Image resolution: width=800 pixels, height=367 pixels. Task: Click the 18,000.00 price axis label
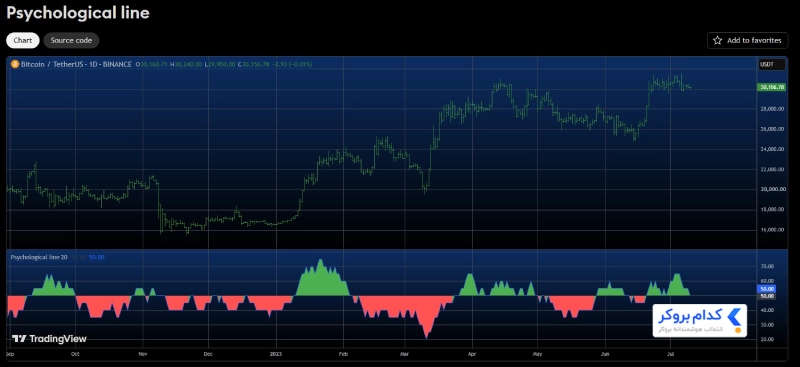pos(773,209)
